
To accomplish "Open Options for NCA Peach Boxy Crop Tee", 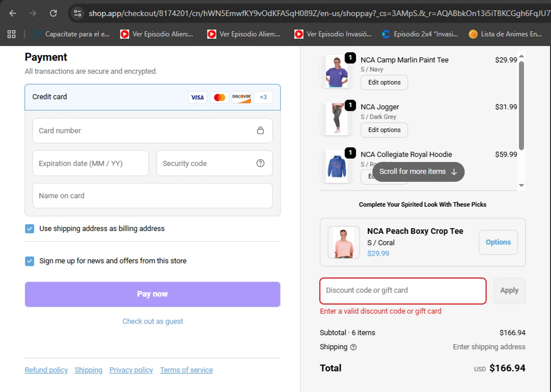I will (x=498, y=242).
